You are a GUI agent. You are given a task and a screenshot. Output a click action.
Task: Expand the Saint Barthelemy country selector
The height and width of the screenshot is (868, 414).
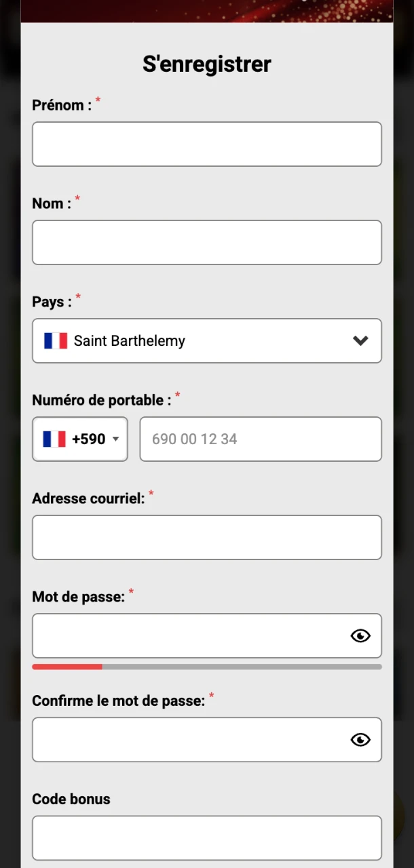207,341
